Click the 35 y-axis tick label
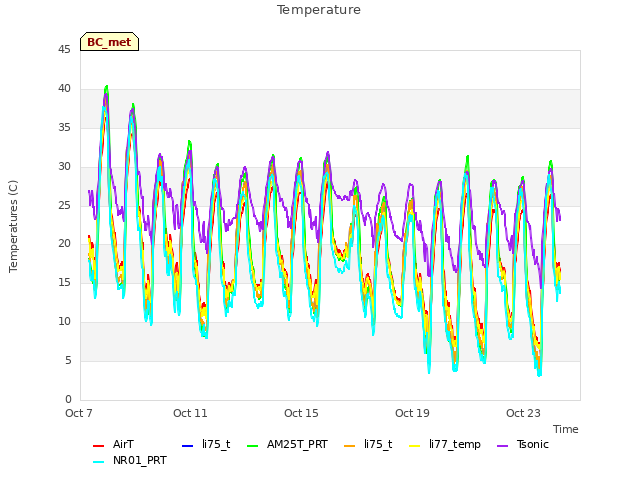This screenshot has height=480, width=640. [64, 128]
